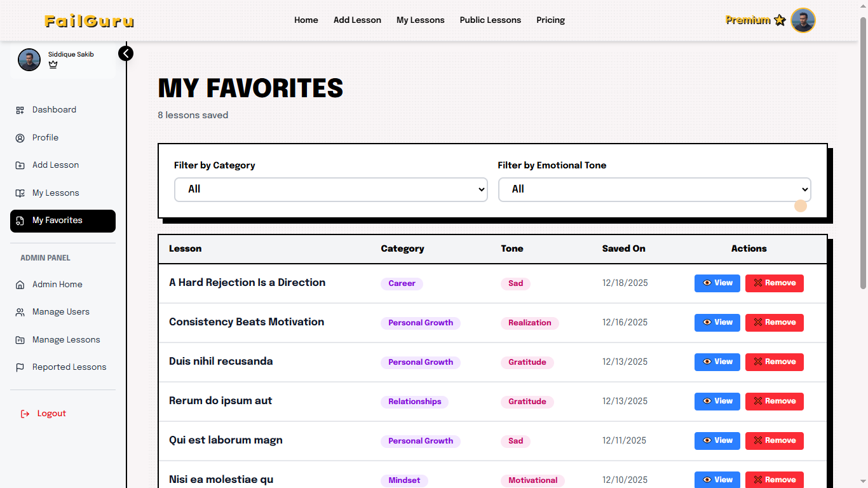868x488 pixels.
Task: Click the date 12/16/2025
Action: pos(625,322)
